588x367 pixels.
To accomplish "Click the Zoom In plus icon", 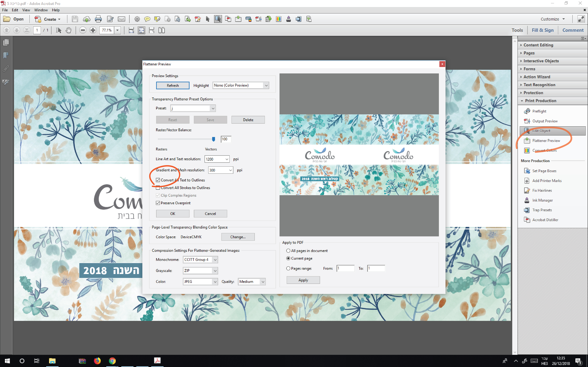I will pos(93,30).
